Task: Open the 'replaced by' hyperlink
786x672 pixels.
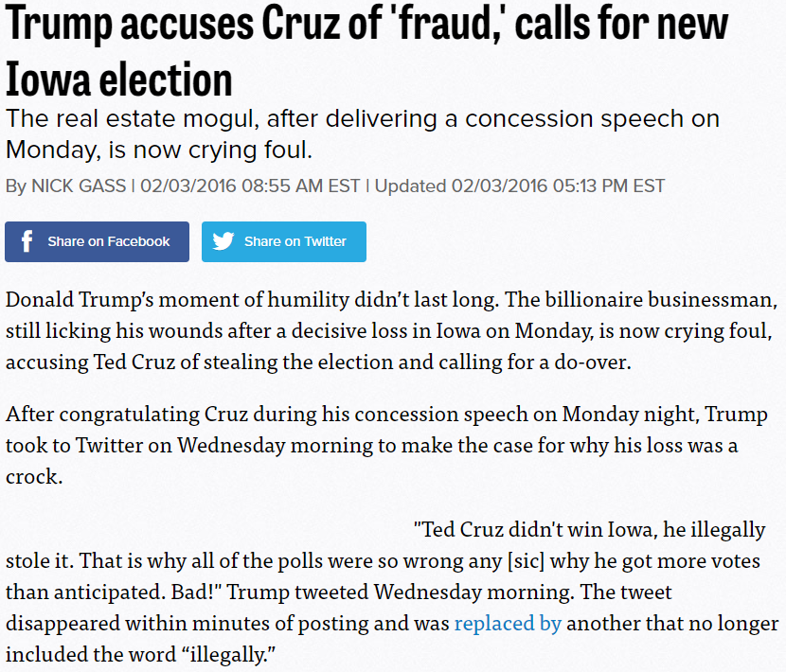Action: pos(508,624)
